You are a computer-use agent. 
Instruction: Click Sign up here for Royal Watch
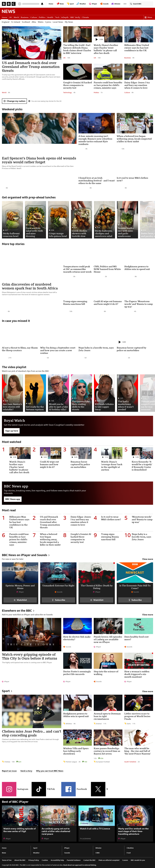coord(12,431)
